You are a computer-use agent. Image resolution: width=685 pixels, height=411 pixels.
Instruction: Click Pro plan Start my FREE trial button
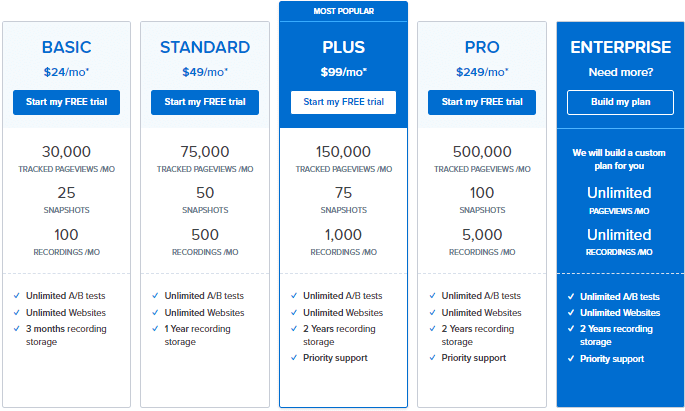click(x=482, y=102)
